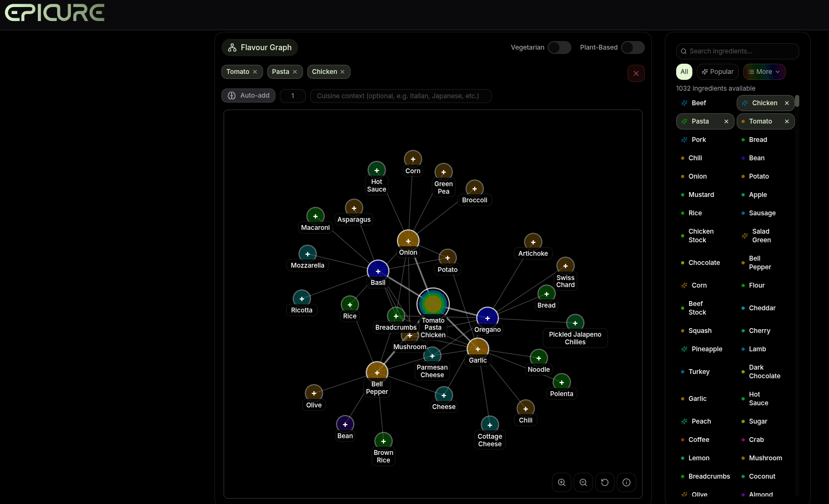Clear all ingredients with the red X button

pyautogui.click(x=636, y=73)
